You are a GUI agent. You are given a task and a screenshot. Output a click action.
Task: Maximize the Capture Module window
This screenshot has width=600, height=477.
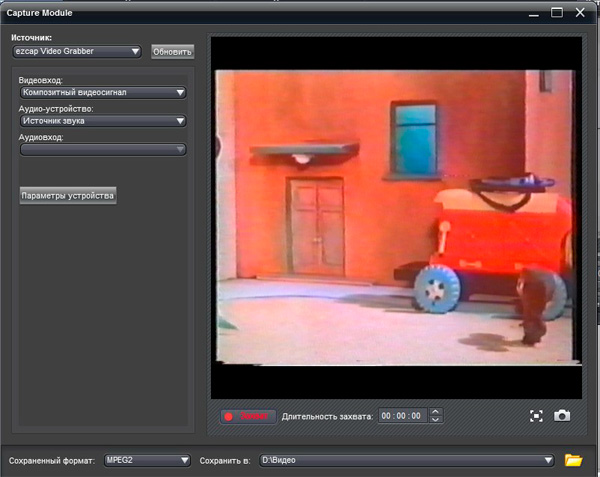click(557, 13)
